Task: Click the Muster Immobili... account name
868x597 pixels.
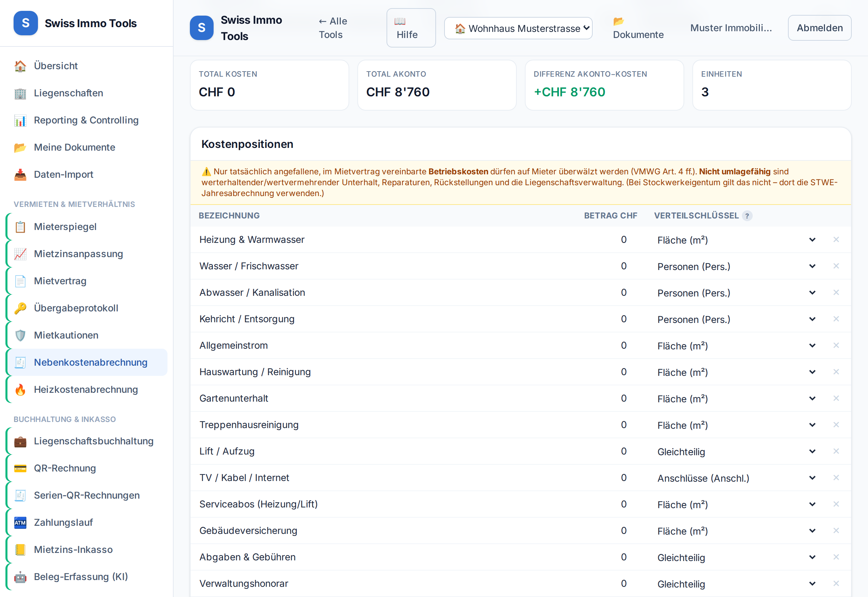Action: [730, 28]
